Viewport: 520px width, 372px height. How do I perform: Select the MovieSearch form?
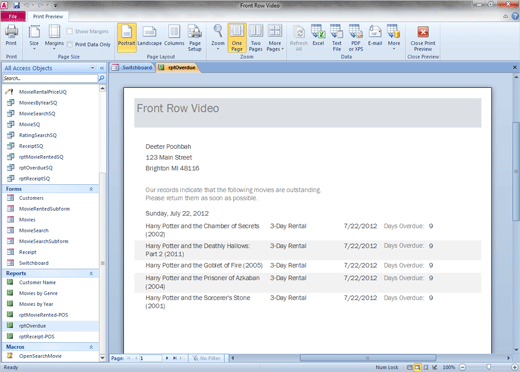click(x=34, y=230)
